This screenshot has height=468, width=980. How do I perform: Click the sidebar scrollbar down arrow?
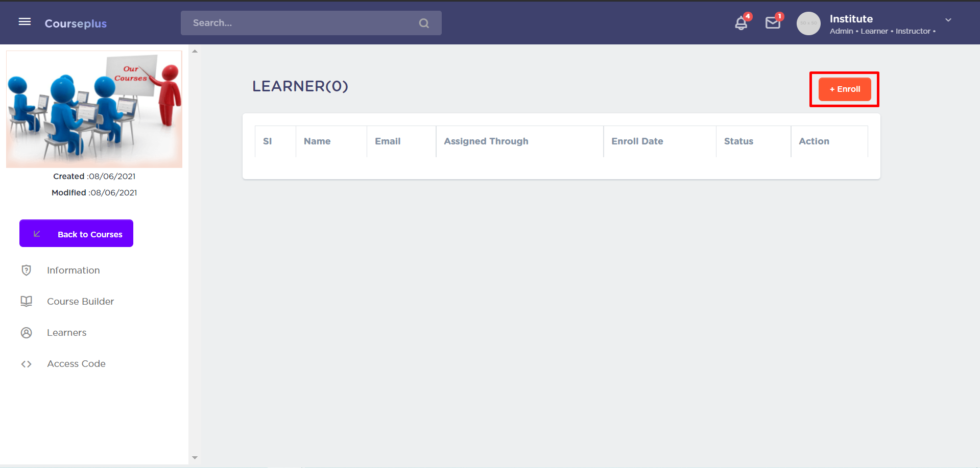coord(195,458)
